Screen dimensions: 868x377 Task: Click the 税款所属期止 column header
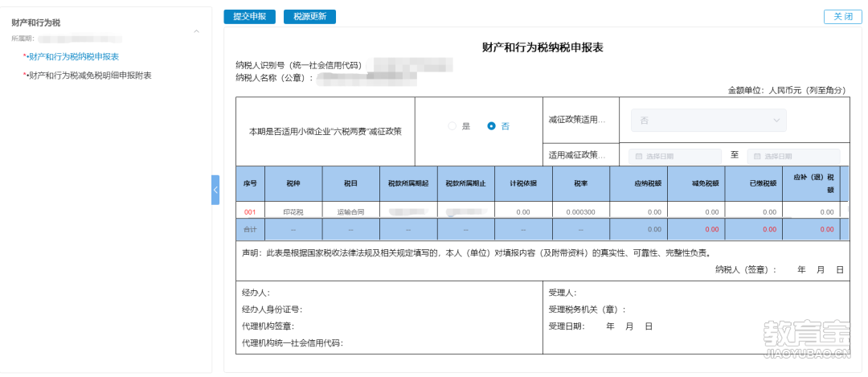466,184
